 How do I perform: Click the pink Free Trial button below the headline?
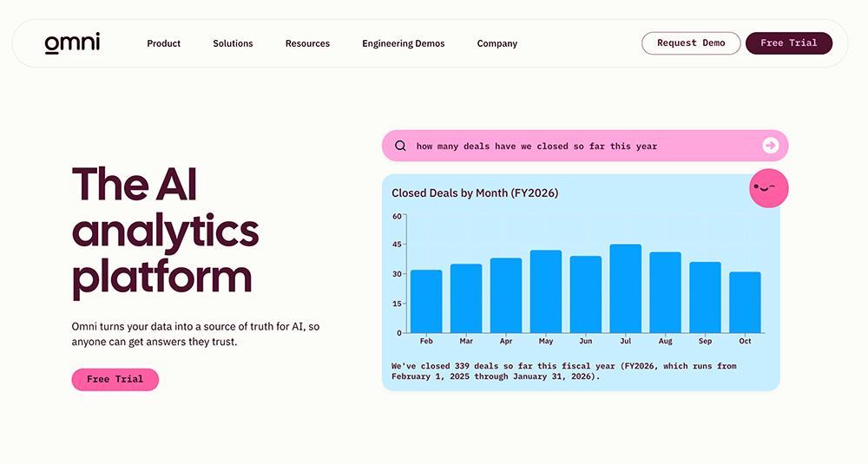point(115,379)
